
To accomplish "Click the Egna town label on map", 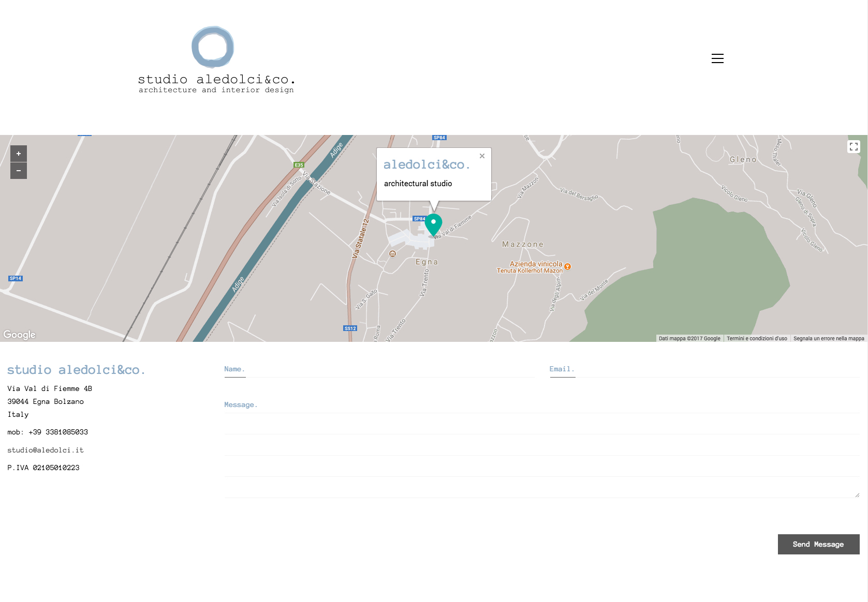I will (x=427, y=262).
